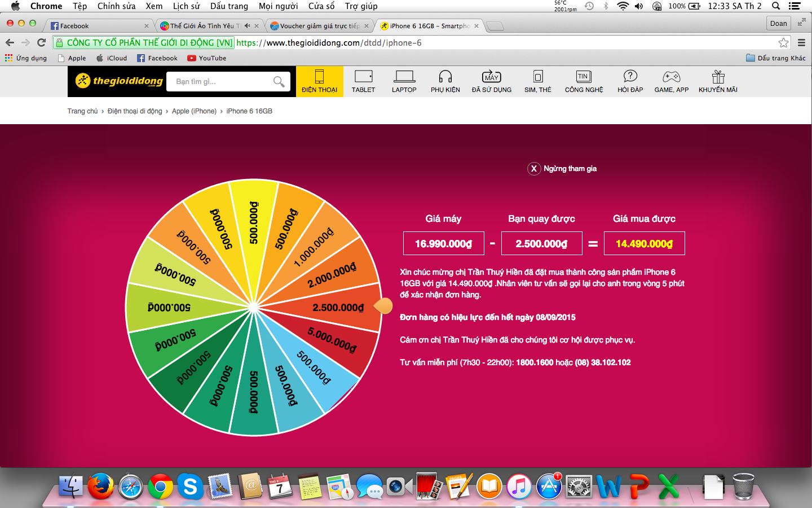Click the wheel pointer marker at 2.500.000đ

[x=383, y=306]
